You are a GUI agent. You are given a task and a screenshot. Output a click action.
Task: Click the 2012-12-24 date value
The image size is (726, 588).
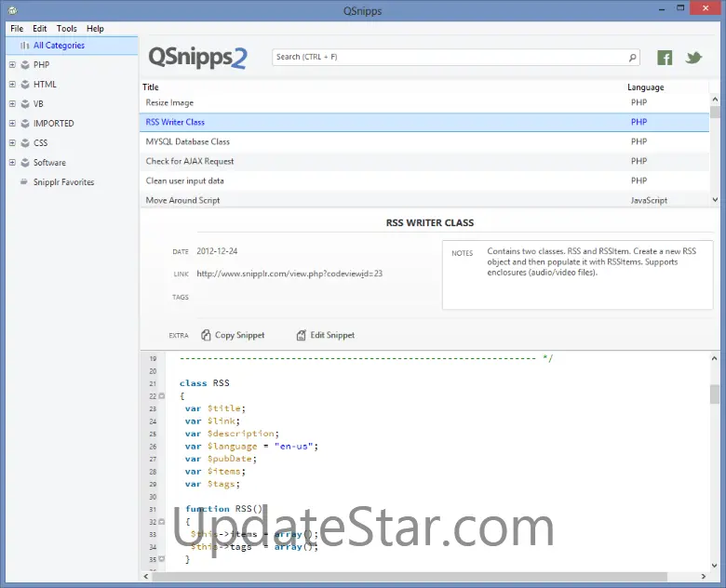[x=217, y=251]
